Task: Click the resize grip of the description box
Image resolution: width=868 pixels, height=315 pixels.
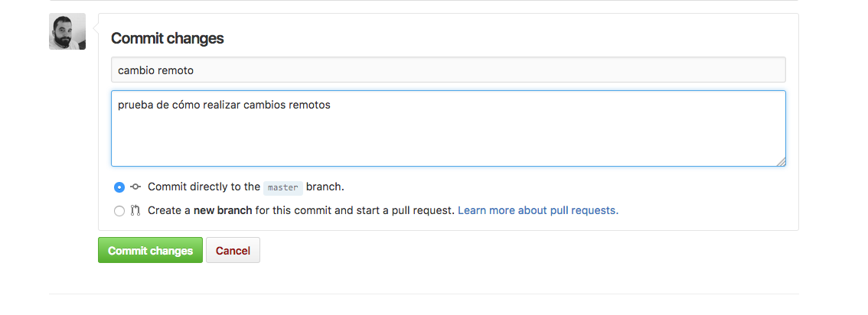Action: tap(781, 161)
